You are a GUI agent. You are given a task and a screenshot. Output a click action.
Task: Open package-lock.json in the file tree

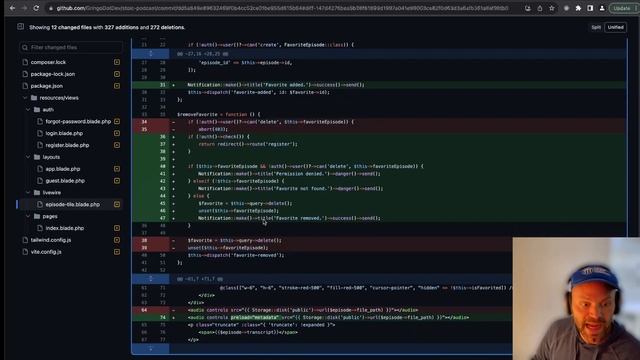pyautogui.click(x=53, y=74)
